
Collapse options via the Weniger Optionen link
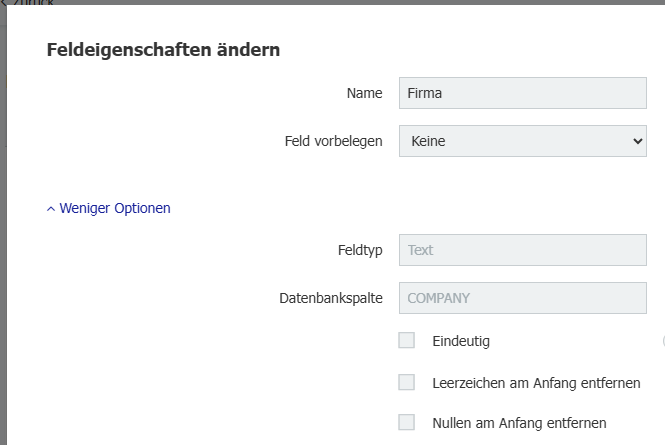point(115,209)
